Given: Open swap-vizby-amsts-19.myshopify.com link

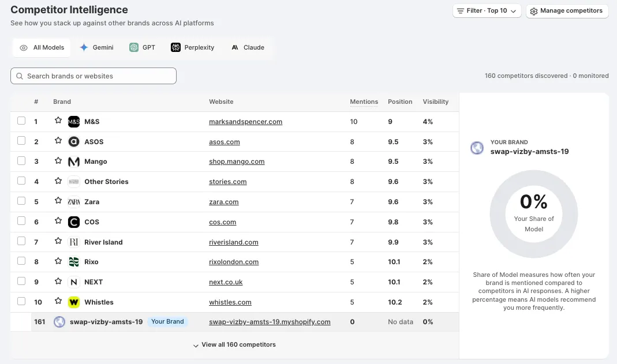Looking at the screenshot, I should (270, 322).
